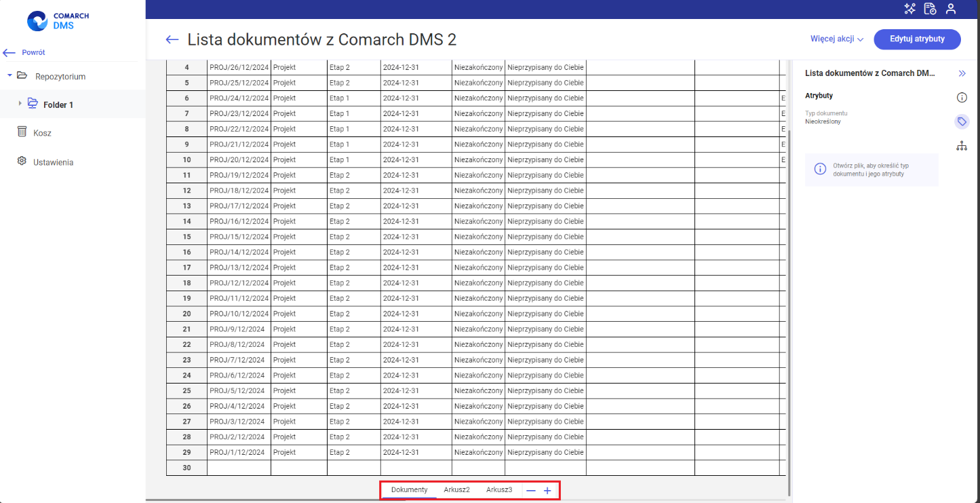Click the Powrót back arrow in the sidebar

tap(9, 52)
